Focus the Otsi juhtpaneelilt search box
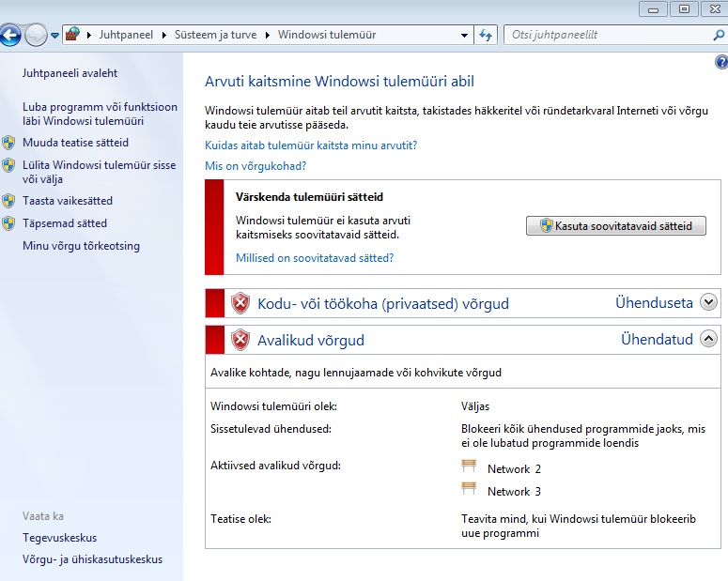The image size is (728, 581). point(608,35)
